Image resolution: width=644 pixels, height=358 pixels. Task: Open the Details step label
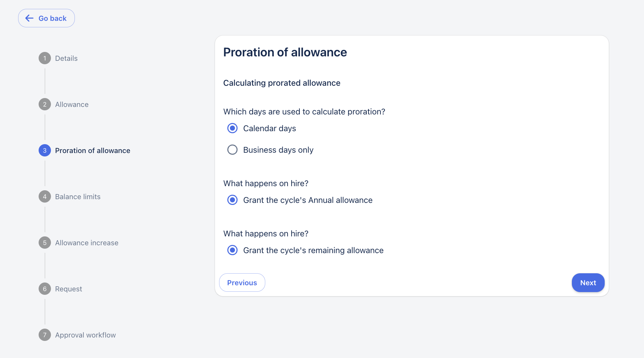[x=66, y=58]
